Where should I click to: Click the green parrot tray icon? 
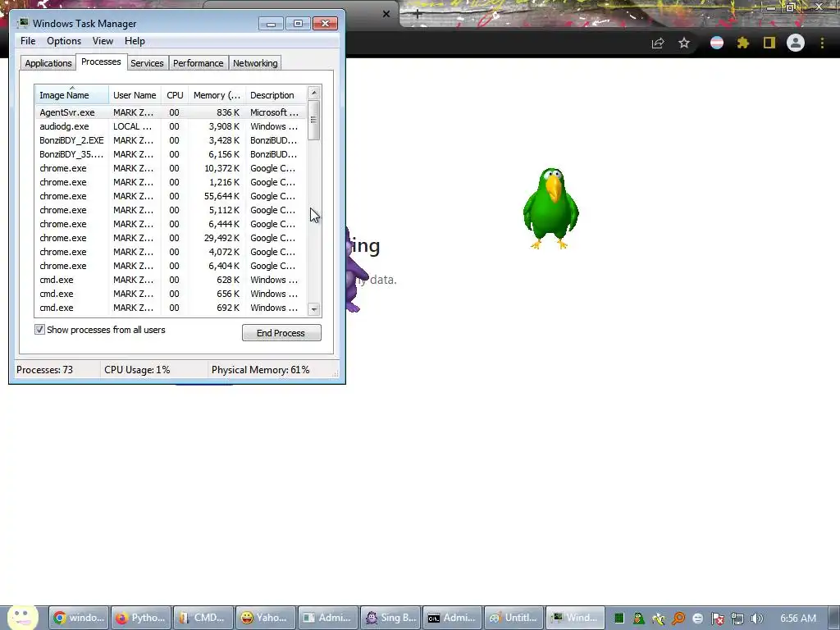click(638, 619)
